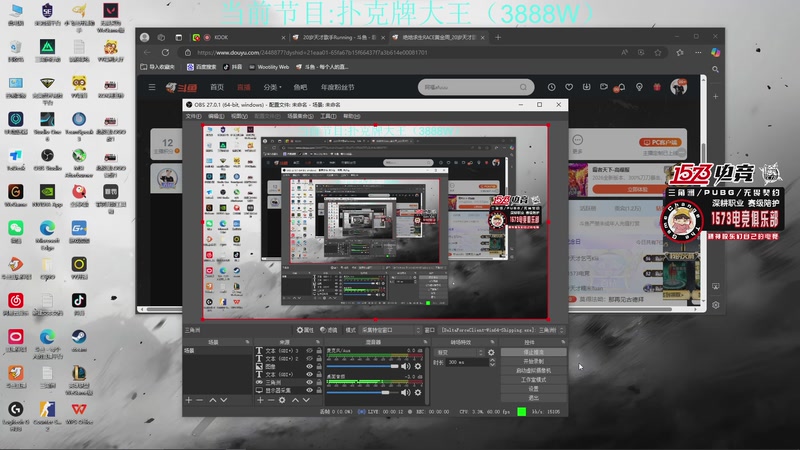This screenshot has width=800, height=450.
Task: Toggle lock on 显示器采集 source
Action: pos(319,390)
